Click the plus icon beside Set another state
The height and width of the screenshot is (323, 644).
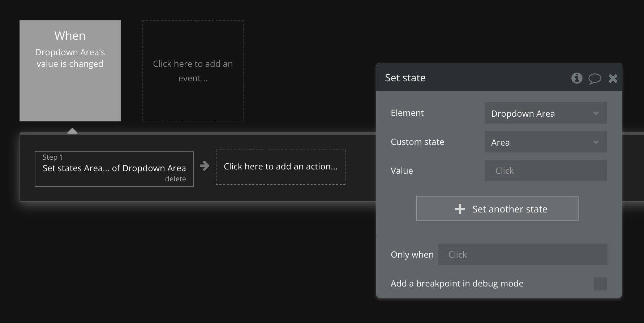click(460, 209)
